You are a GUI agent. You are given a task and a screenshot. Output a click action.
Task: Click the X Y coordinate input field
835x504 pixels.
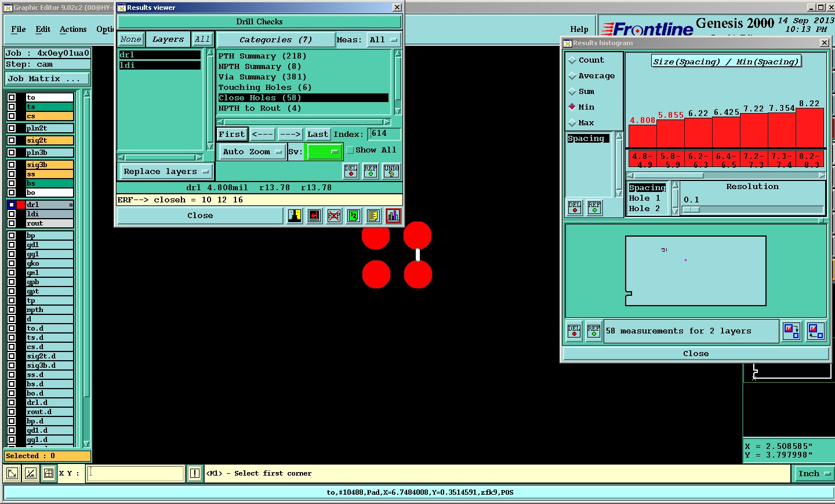(136, 473)
